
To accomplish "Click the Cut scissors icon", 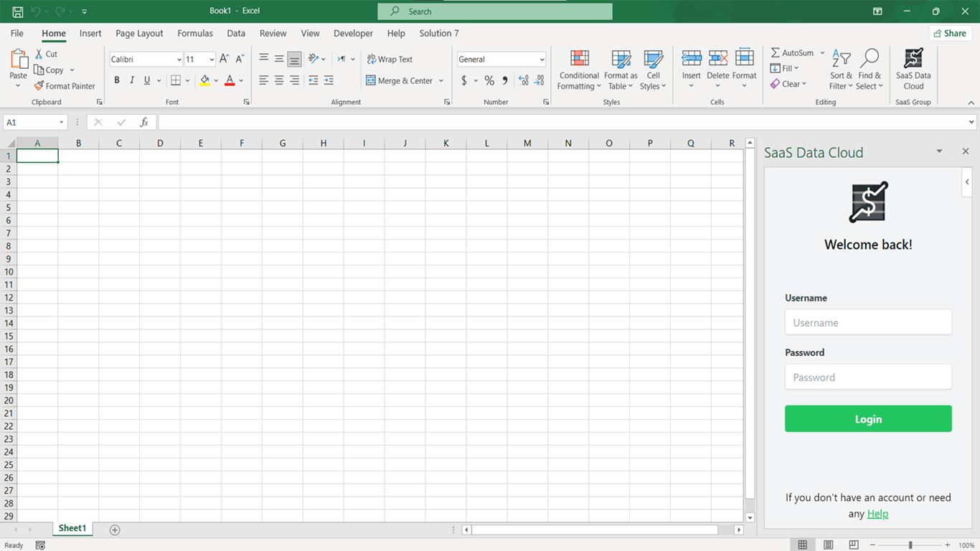I will [39, 54].
